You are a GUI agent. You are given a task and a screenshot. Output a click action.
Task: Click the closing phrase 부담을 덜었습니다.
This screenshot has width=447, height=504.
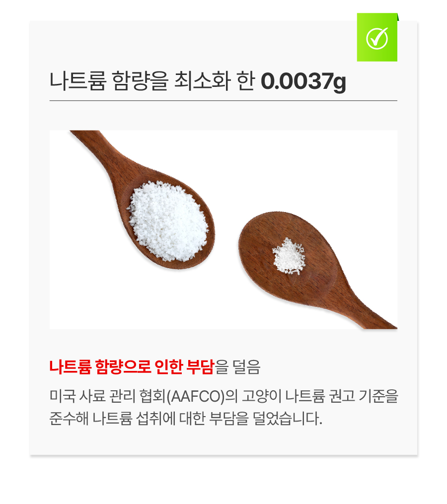266,418
